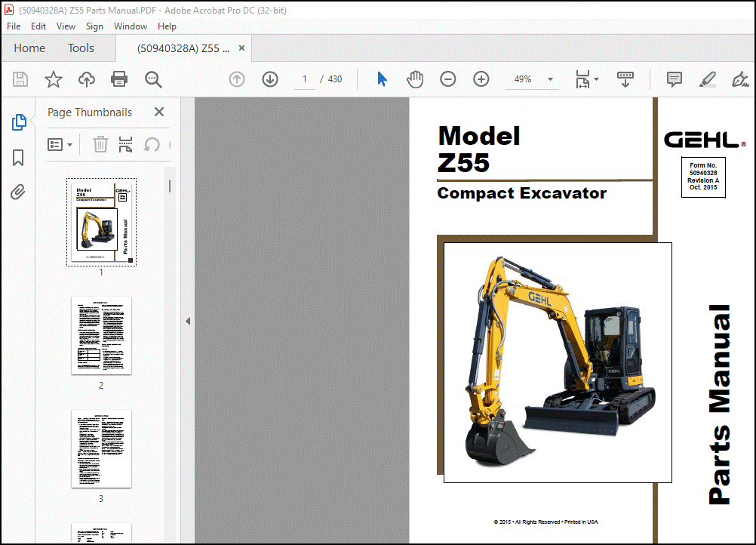Click the total pages '430' text
Screen dimensions: 756x545
click(x=334, y=79)
